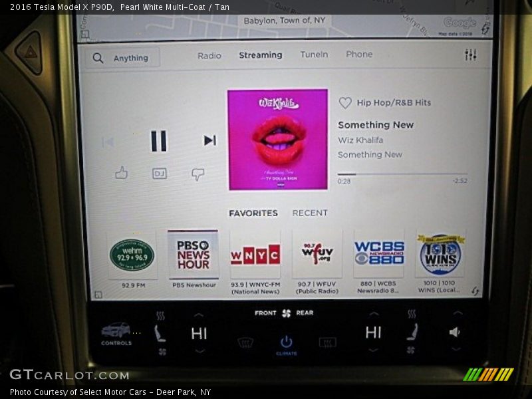Raise passenger temperature with up chevron
This screenshot has width=532, height=399.
tap(374, 314)
